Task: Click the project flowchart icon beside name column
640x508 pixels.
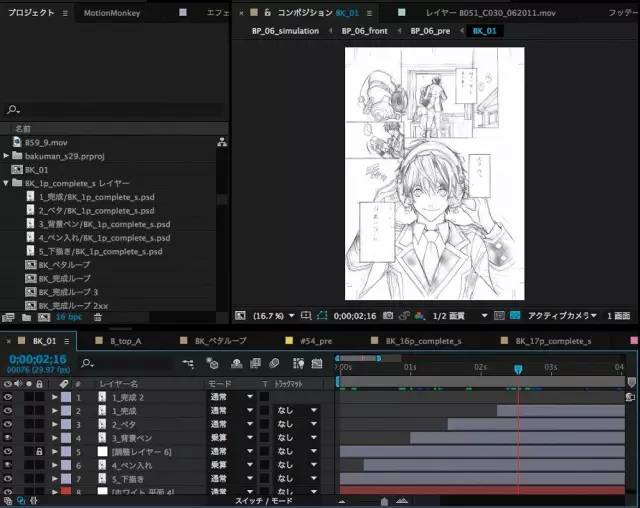Action: click(x=222, y=143)
